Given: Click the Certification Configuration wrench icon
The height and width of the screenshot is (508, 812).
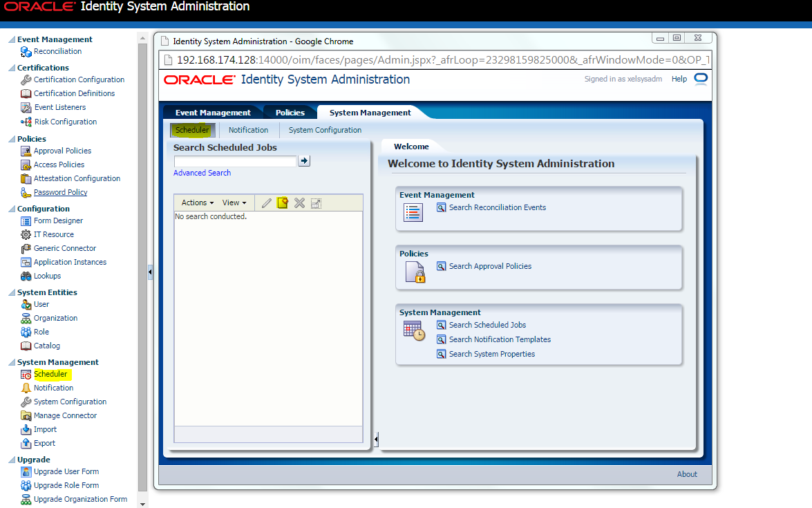Looking at the screenshot, I should click(x=26, y=79).
